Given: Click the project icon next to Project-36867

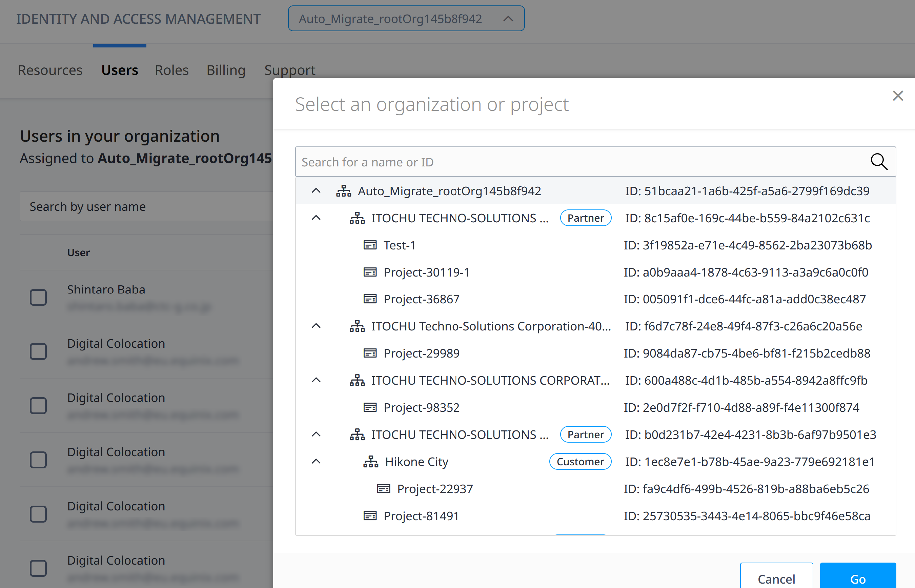Looking at the screenshot, I should tap(370, 299).
